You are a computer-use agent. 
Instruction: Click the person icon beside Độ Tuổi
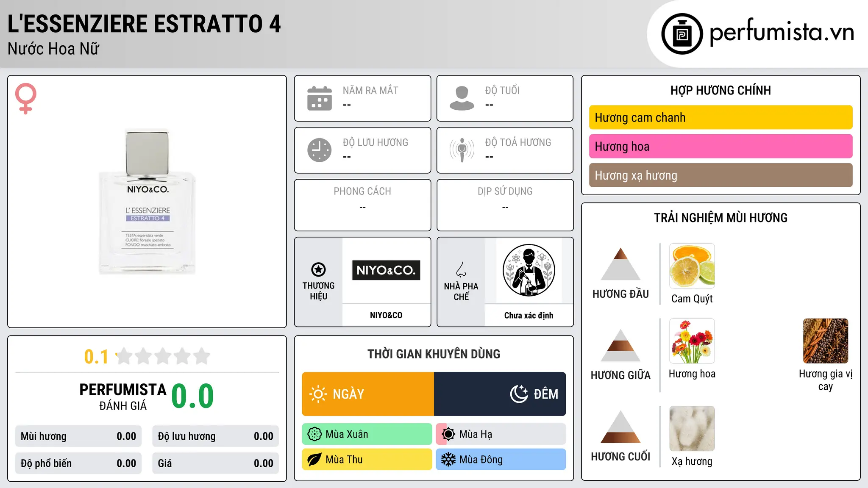(x=462, y=98)
